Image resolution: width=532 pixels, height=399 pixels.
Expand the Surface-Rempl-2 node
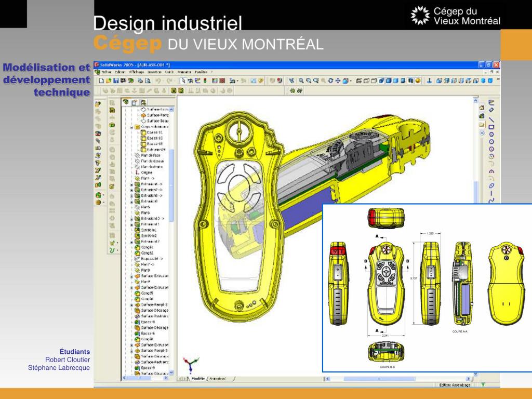[x=131, y=305]
